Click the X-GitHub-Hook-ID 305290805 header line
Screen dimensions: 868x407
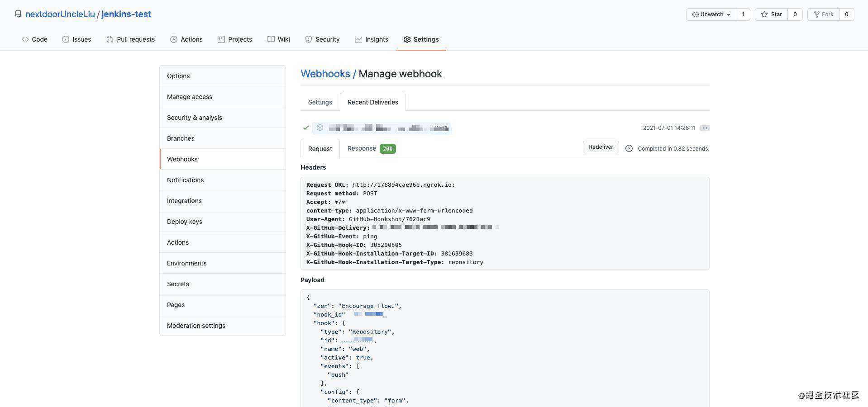354,245
